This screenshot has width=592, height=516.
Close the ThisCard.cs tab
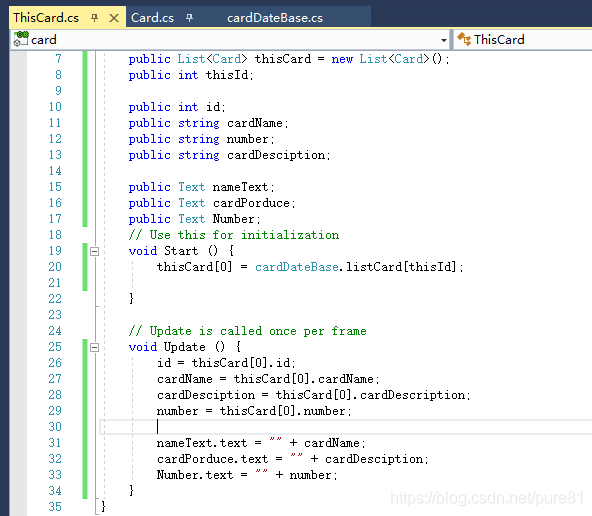114,18
